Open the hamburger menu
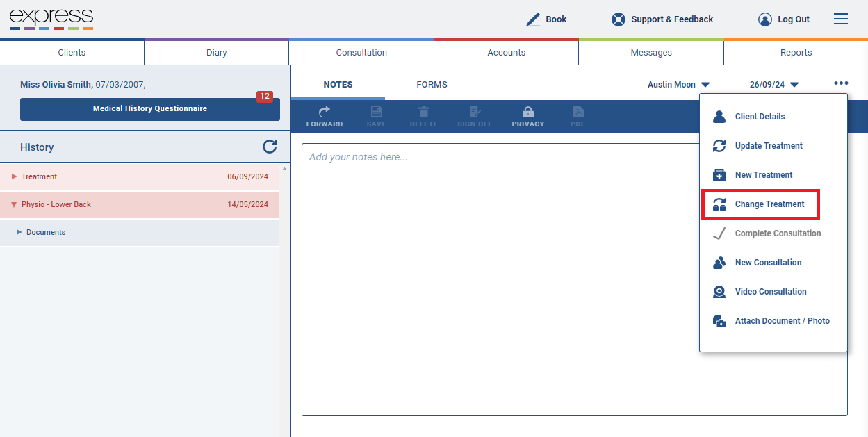 (841, 19)
